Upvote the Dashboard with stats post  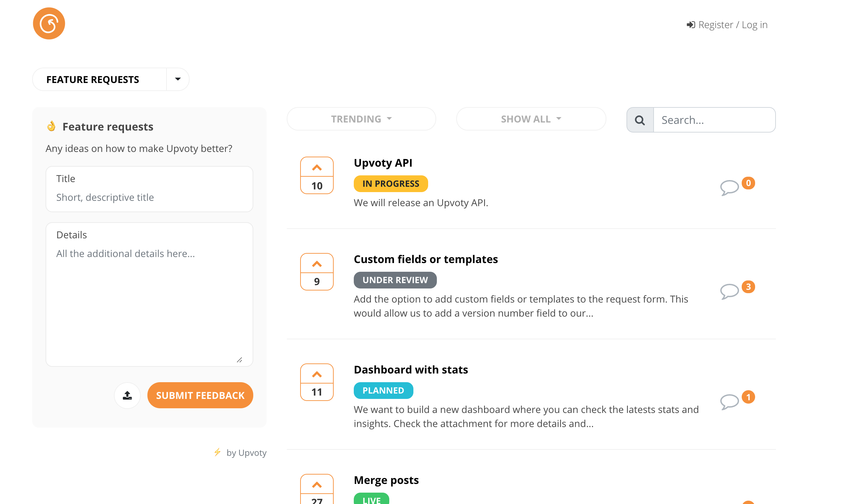(x=317, y=374)
